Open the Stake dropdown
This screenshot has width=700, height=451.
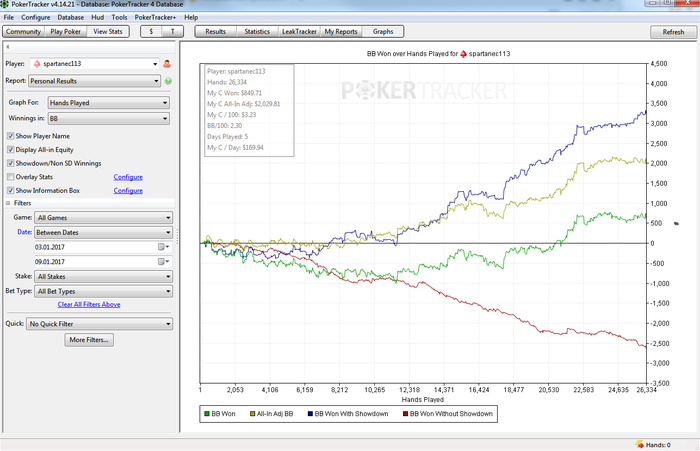(104, 277)
